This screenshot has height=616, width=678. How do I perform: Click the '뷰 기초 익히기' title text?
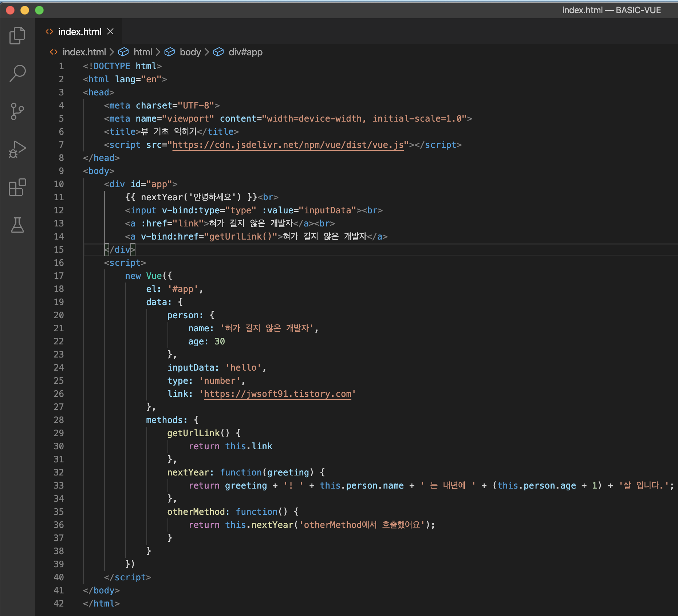tap(169, 132)
